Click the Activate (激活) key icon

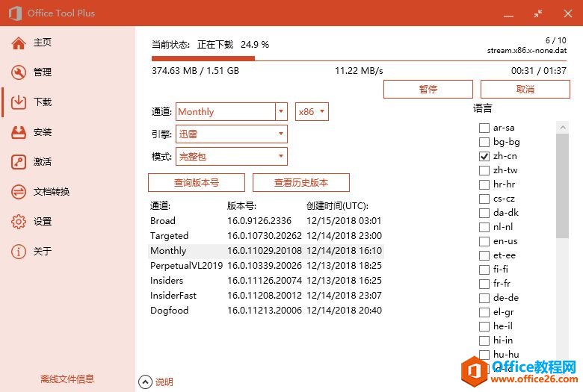point(19,162)
